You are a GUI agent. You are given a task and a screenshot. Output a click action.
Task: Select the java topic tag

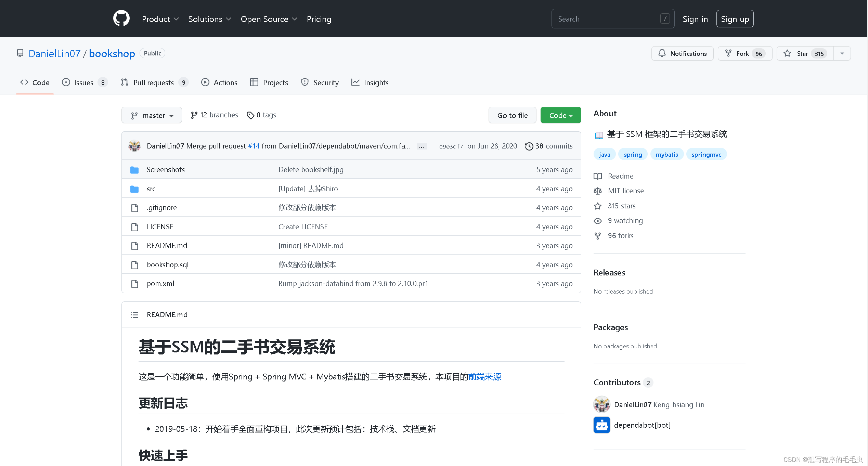605,154
